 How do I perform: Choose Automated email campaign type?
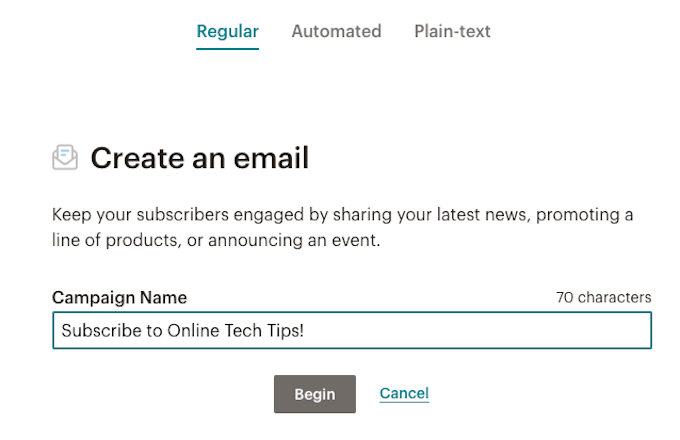[336, 31]
